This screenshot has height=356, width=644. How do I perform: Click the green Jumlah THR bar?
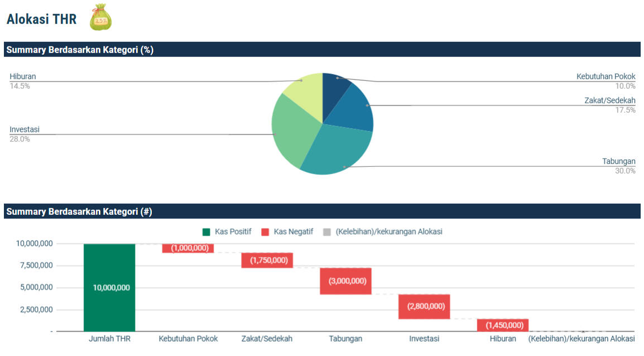point(109,287)
